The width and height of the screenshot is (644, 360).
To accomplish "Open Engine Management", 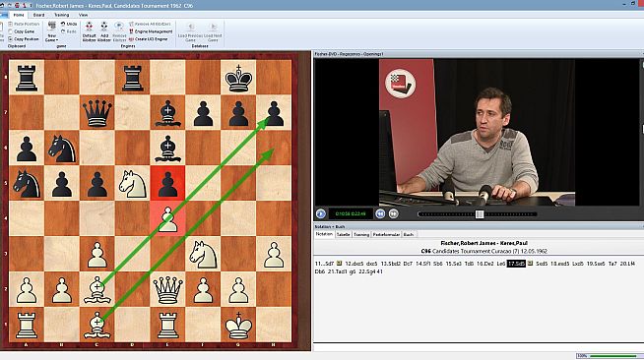I will (151, 31).
